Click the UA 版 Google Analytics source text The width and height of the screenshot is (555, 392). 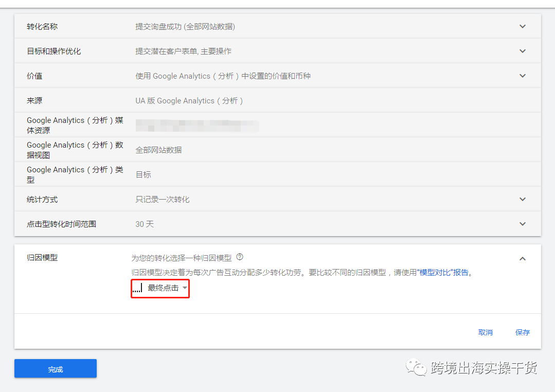188,100
